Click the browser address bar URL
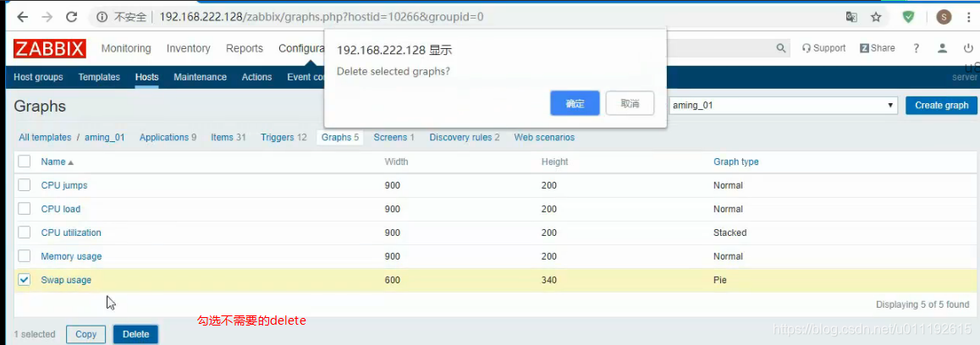This screenshot has width=980, height=345. tap(322, 17)
